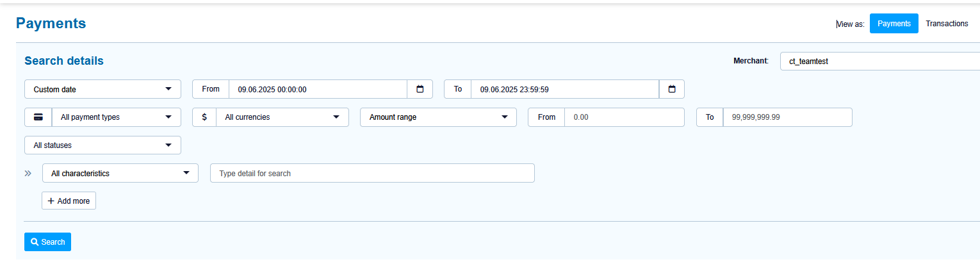Click the From date field 09.06.2025 00:00:00

coord(318,89)
